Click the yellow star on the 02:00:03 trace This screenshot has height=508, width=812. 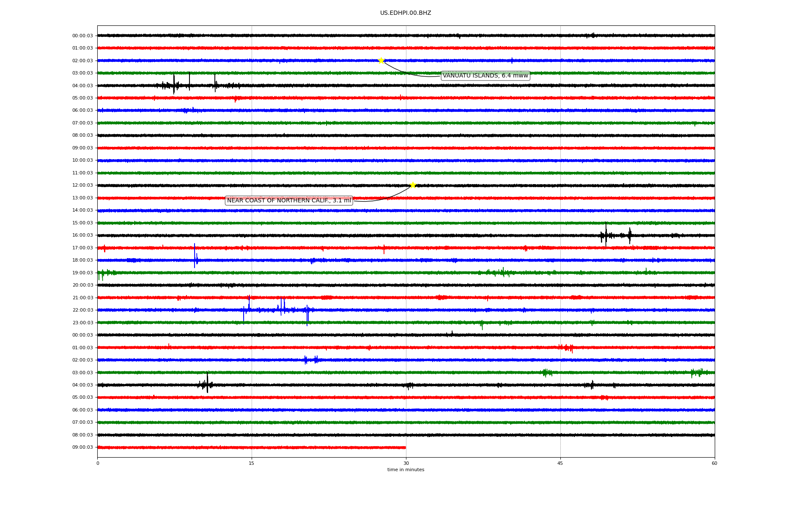tap(381, 61)
